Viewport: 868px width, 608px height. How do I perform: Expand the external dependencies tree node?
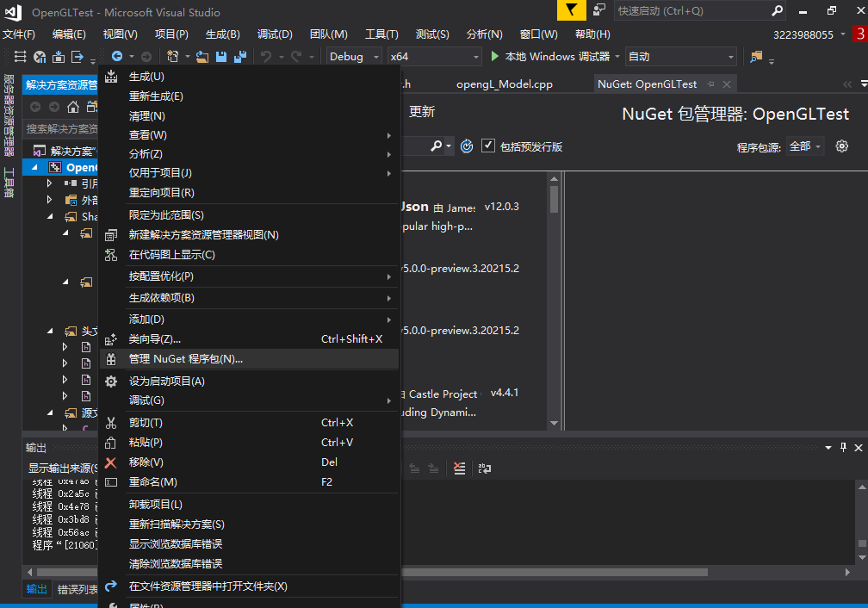[50, 200]
